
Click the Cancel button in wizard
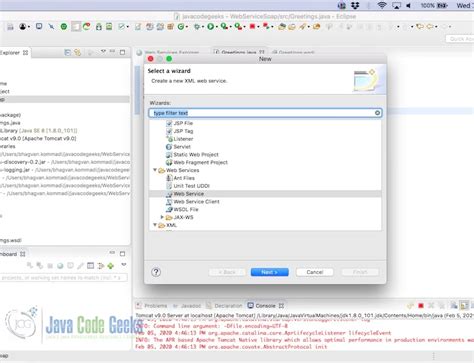(315, 272)
